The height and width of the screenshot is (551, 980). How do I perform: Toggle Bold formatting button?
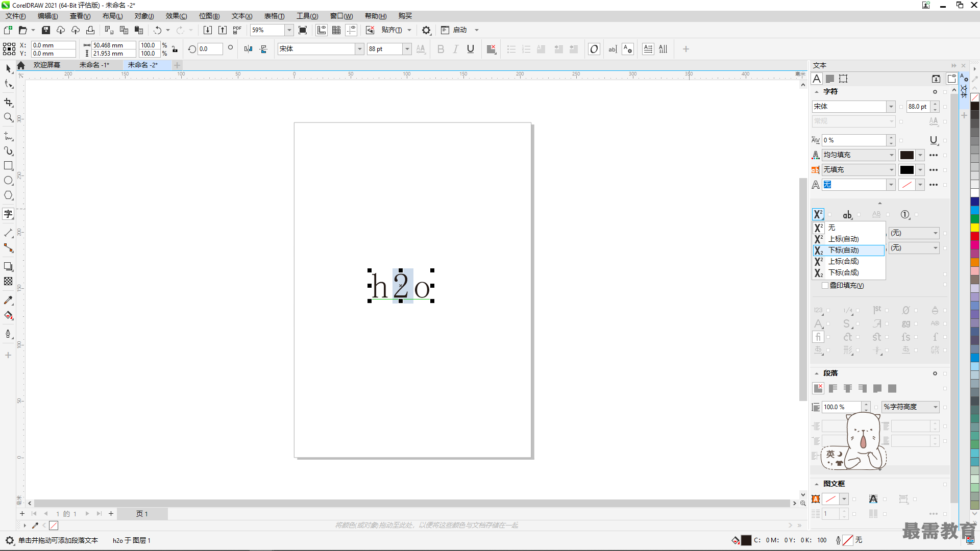tap(441, 49)
